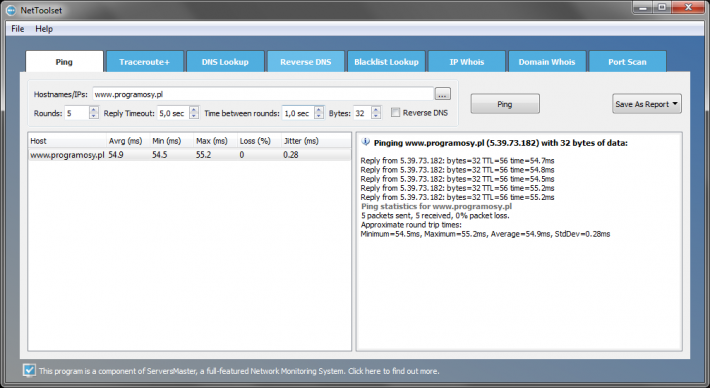Sort by the Min (ms) column header
710x388 pixels.
(172, 141)
